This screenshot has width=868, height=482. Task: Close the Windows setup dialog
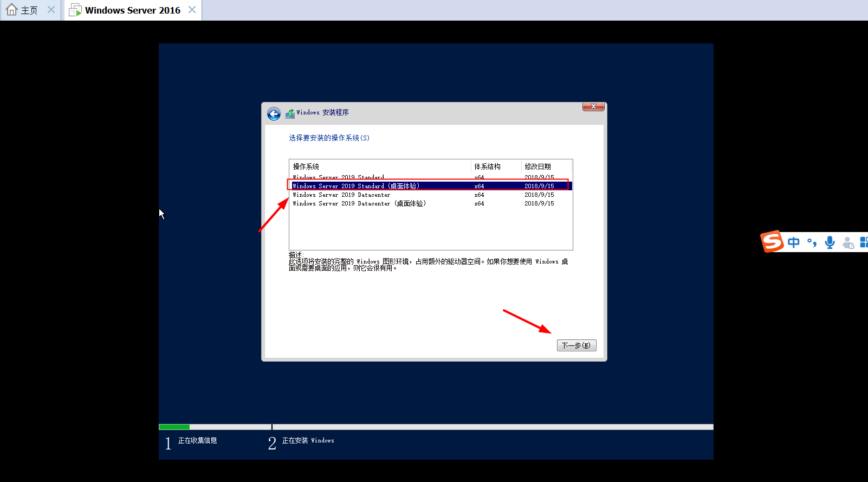tap(593, 107)
